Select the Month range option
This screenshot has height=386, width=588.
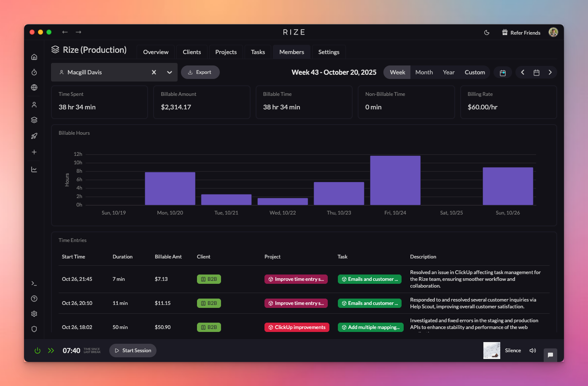coord(424,72)
